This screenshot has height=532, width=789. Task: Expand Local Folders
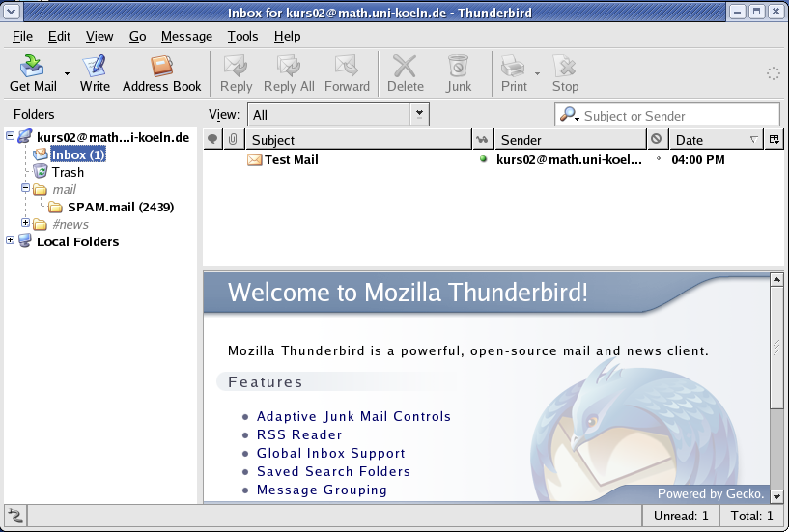[x=10, y=240]
